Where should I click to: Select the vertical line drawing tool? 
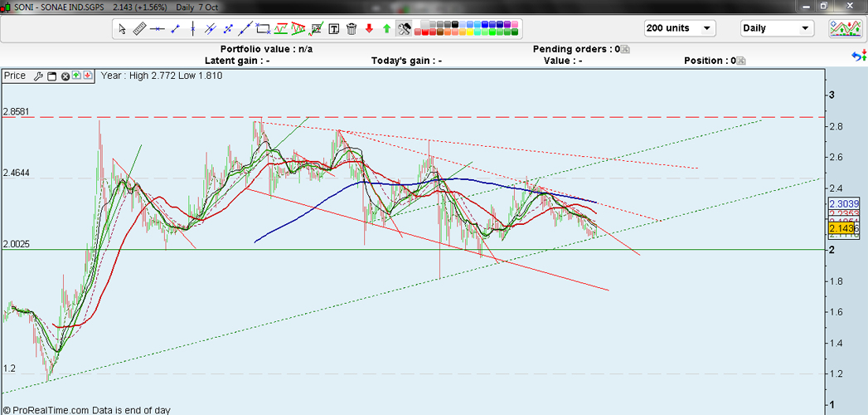(x=192, y=28)
